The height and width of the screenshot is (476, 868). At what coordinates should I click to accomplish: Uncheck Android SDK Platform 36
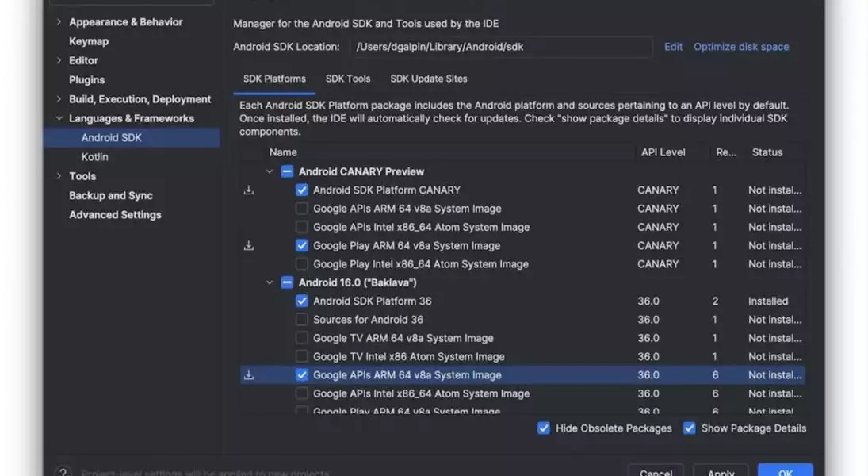tap(302, 301)
